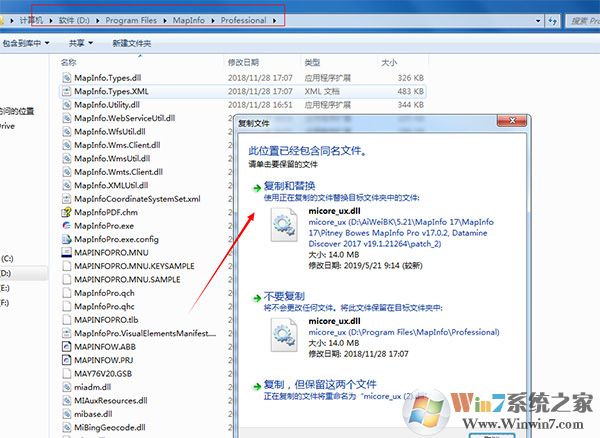Click the MapInfo.Wmts.Client.dll file icon

pos(67,172)
